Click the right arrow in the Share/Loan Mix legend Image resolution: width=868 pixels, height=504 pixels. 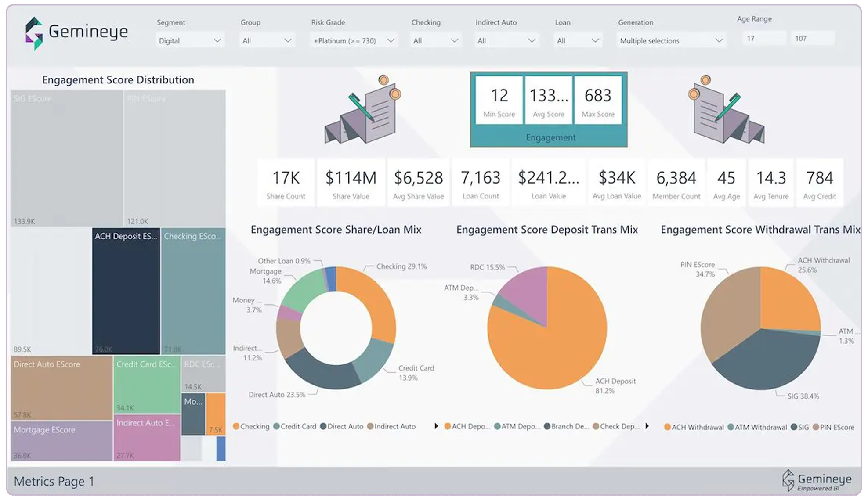(x=436, y=426)
